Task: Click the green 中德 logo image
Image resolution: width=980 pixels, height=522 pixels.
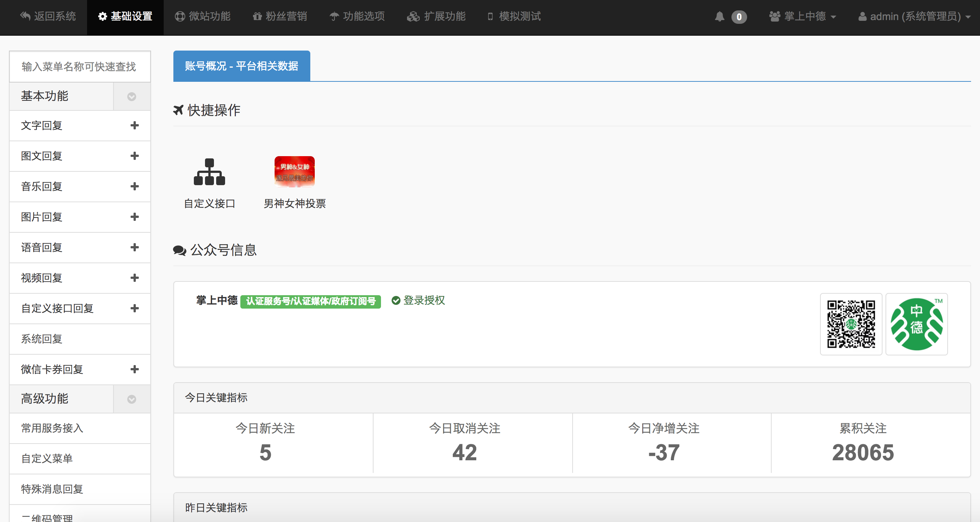Action: click(916, 324)
